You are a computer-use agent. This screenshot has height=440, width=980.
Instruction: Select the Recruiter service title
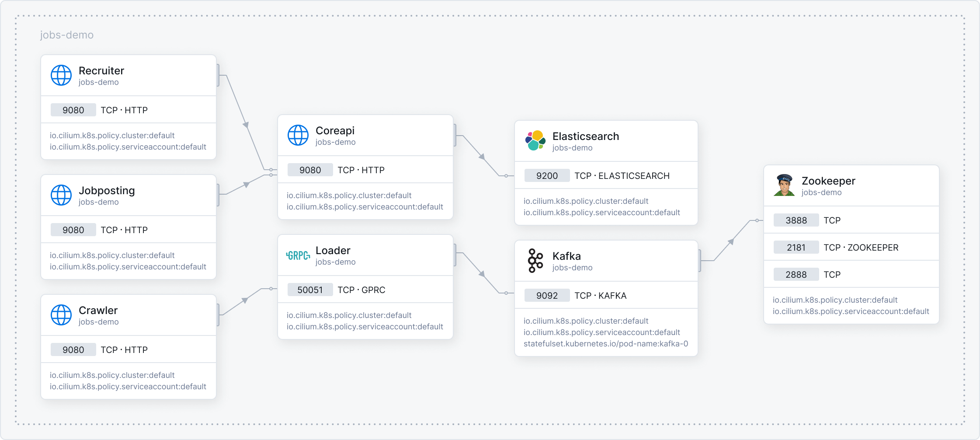(101, 70)
